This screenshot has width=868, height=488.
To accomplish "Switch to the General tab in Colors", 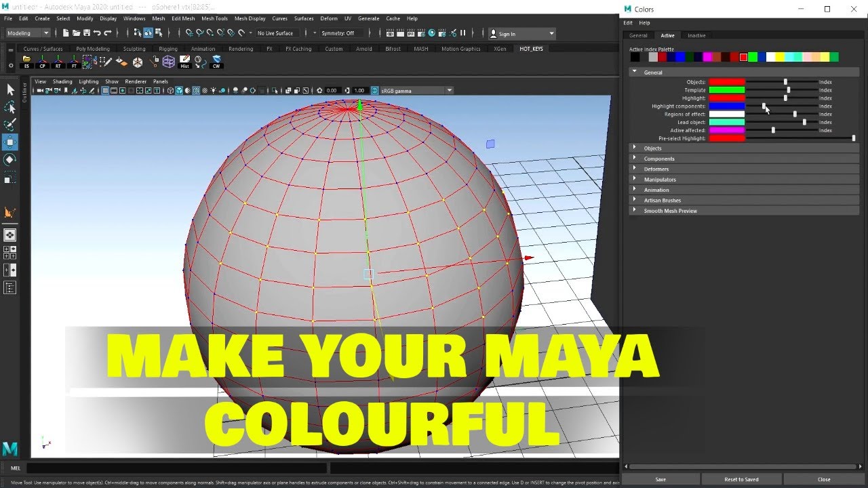I will click(638, 35).
